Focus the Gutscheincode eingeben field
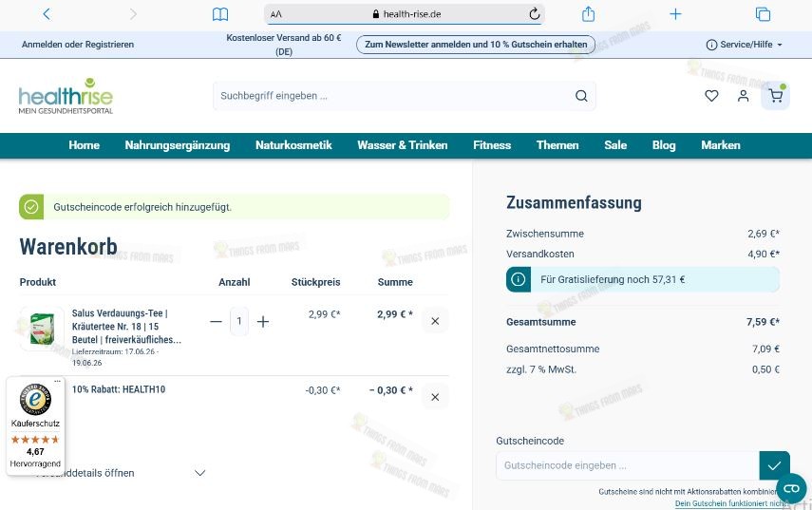 628,465
